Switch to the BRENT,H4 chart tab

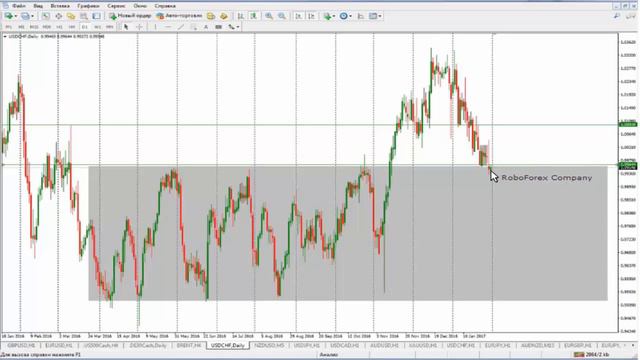pos(189,345)
